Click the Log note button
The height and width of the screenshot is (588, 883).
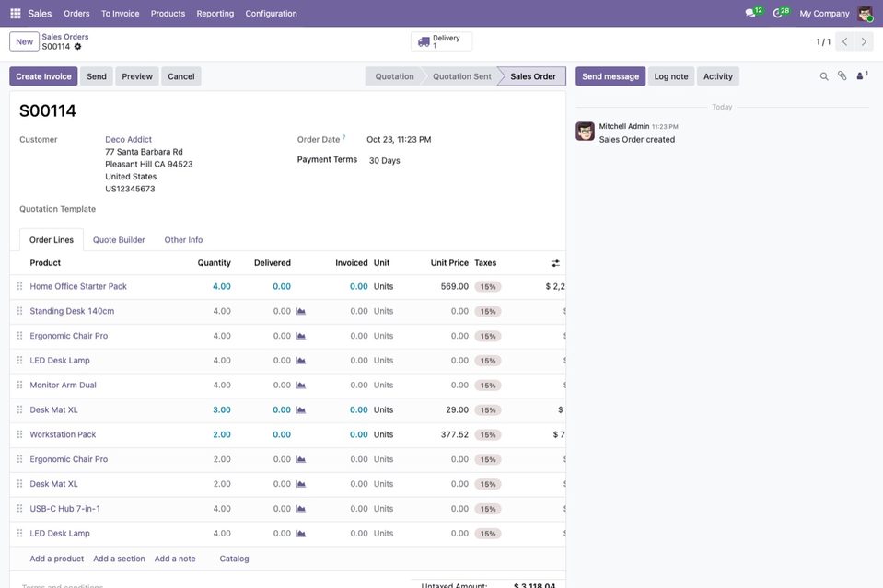(670, 76)
